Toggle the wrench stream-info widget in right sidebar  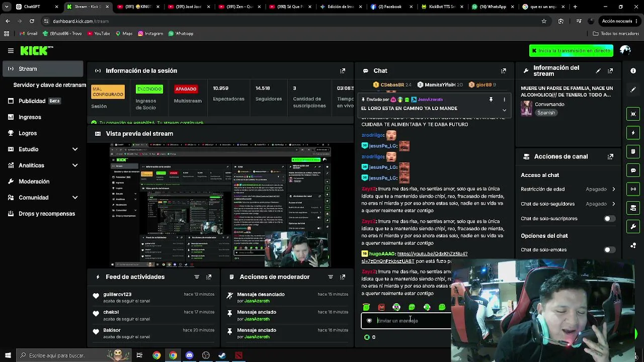tap(633, 227)
